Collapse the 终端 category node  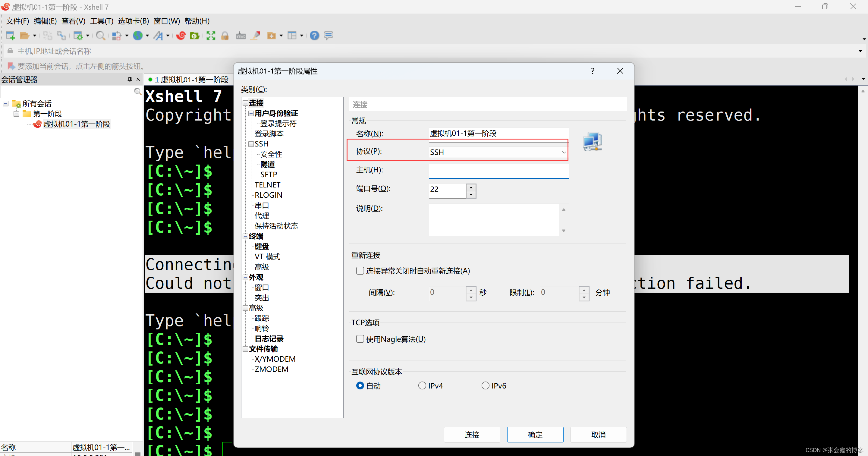tap(245, 236)
